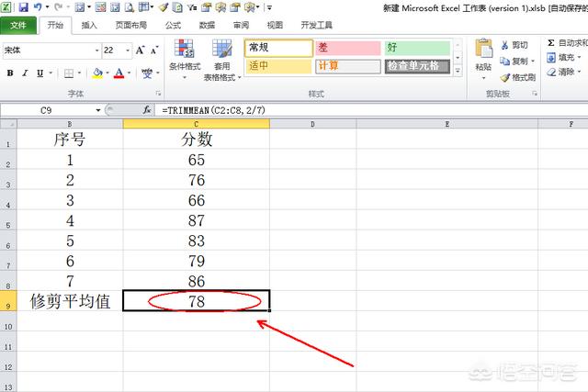Click the Select All corner button
The image size is (588, 392).
pos(8,124)
